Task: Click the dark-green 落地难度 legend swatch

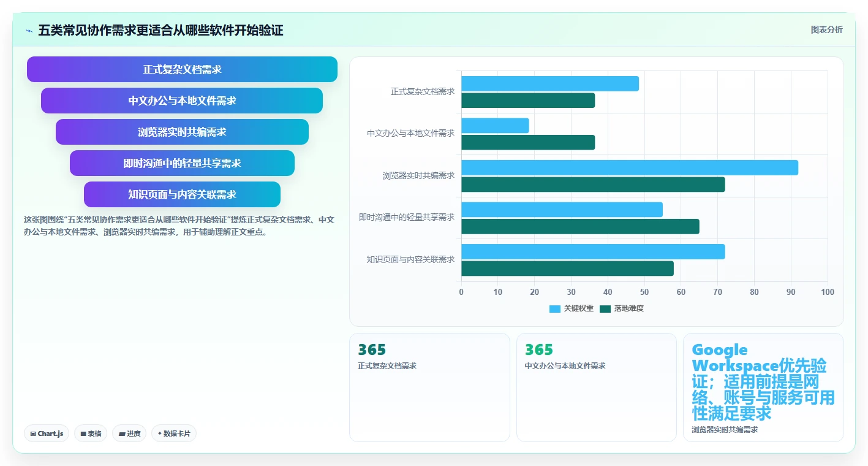Action: [605, 308]
